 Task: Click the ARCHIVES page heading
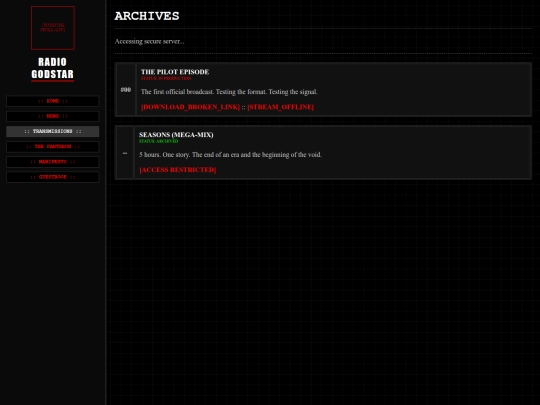[147, 16]
